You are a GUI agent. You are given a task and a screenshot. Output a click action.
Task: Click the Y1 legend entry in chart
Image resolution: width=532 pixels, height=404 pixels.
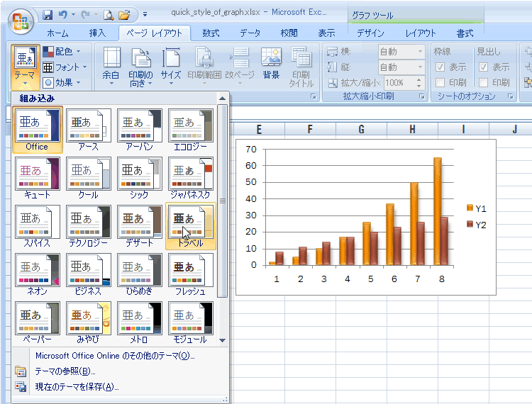[x=477, y=208]
